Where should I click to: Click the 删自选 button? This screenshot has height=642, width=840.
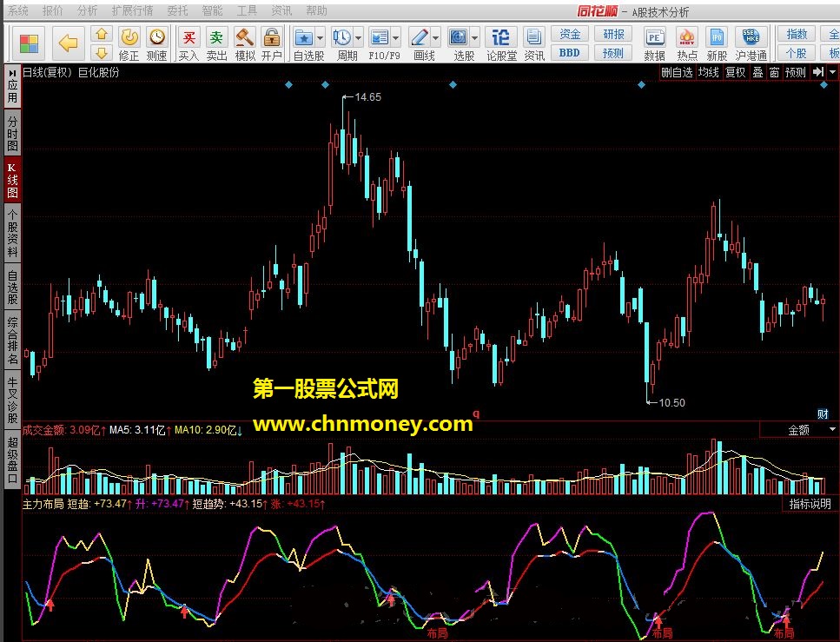coord(677,72)
